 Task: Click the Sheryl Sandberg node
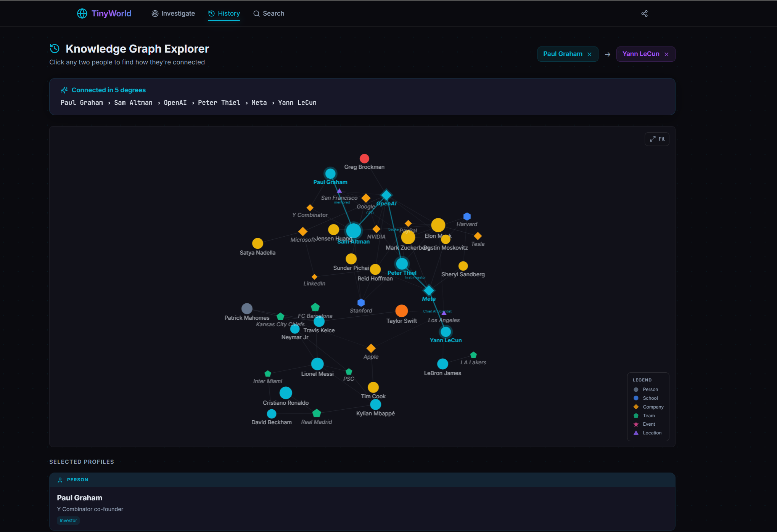coord(463,266)
